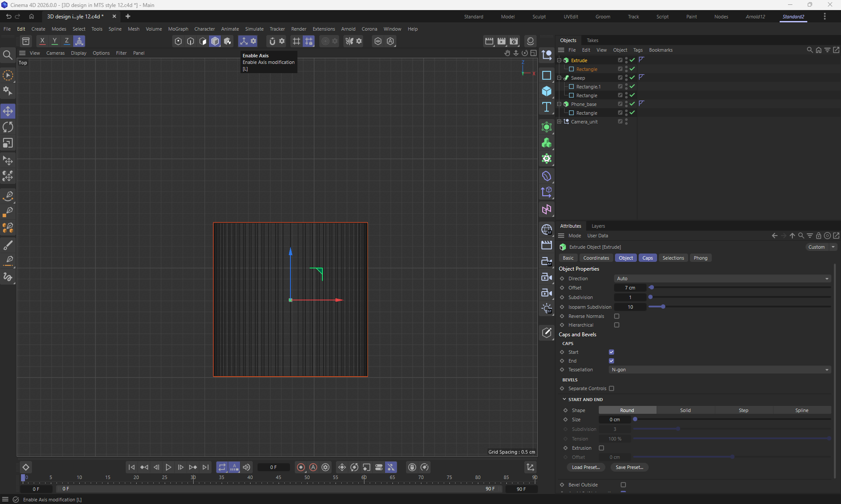
Task: Uncheck the Start cap checkbox
Action: (x=611, y=352)
